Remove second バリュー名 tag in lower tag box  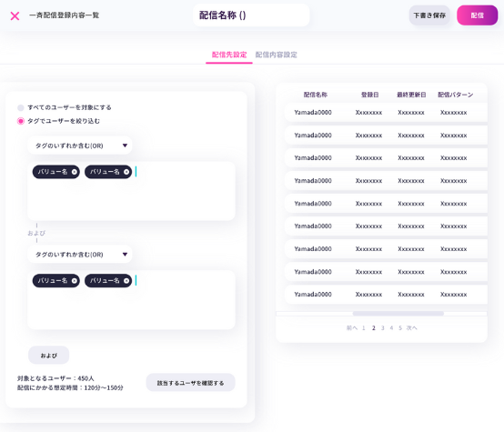[x=126, y=281]
